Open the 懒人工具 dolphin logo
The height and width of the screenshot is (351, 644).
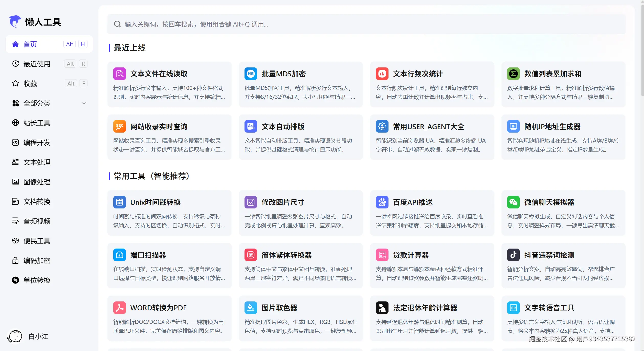pyautogui.click(x=15, y=22)
